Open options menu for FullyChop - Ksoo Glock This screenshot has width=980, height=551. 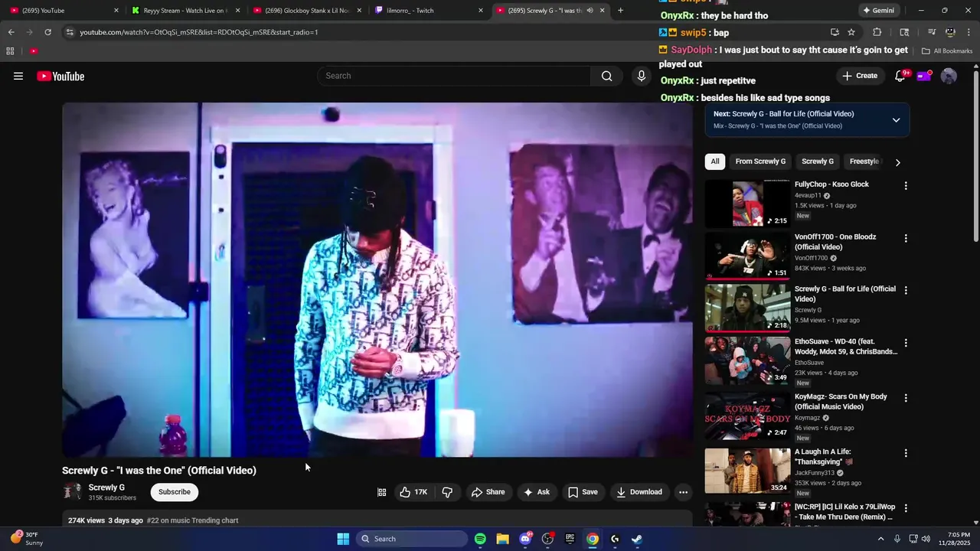coord(906,186)
